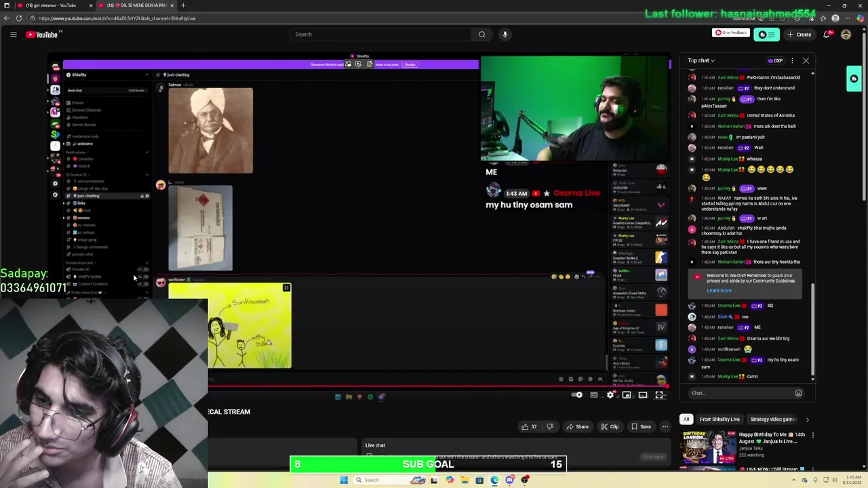Screen dimensions: 868x488
Task: Open Copilot from the taskbar
Action: (450, 480)
